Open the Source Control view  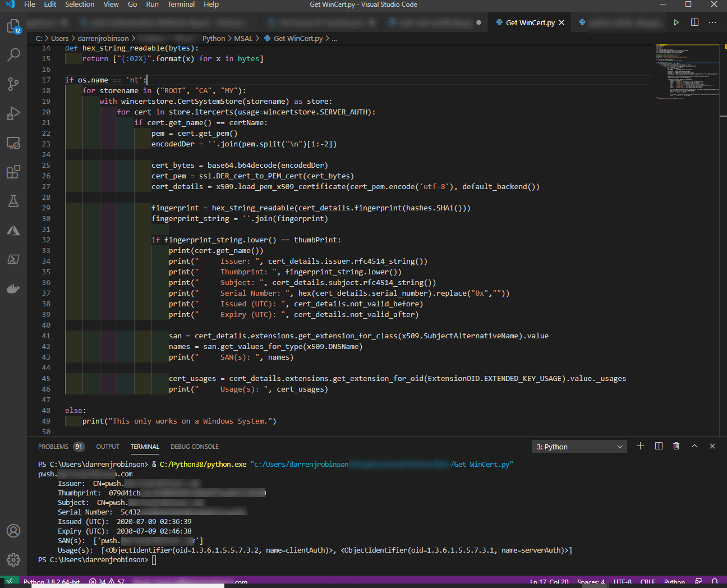[x=13, y=84]
